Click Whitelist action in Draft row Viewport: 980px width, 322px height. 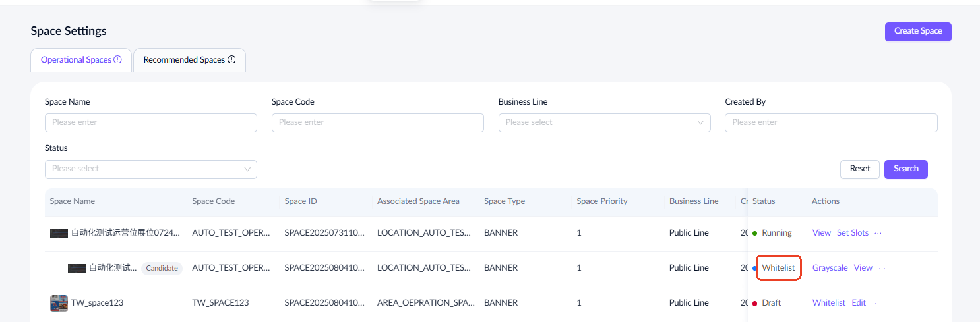click(x=828, y=303)
